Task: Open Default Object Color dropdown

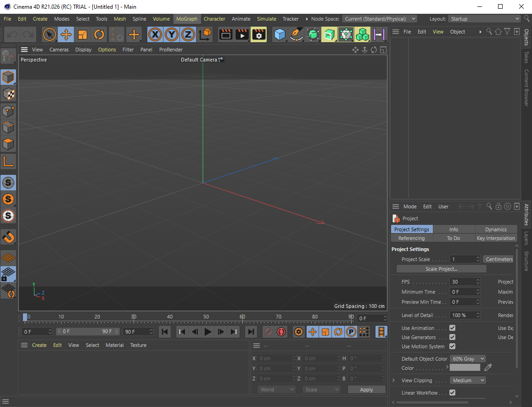Action: [x=468, y=359]
